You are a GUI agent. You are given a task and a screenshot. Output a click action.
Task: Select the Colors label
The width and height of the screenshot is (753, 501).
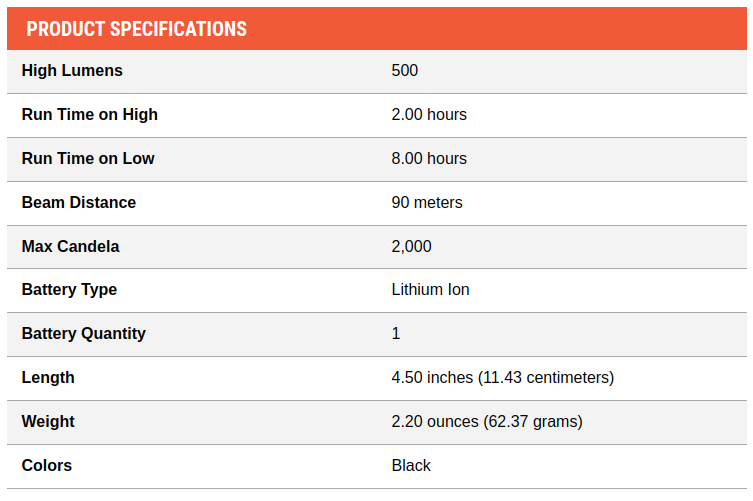pyautogui.click(x=47, y=465)
